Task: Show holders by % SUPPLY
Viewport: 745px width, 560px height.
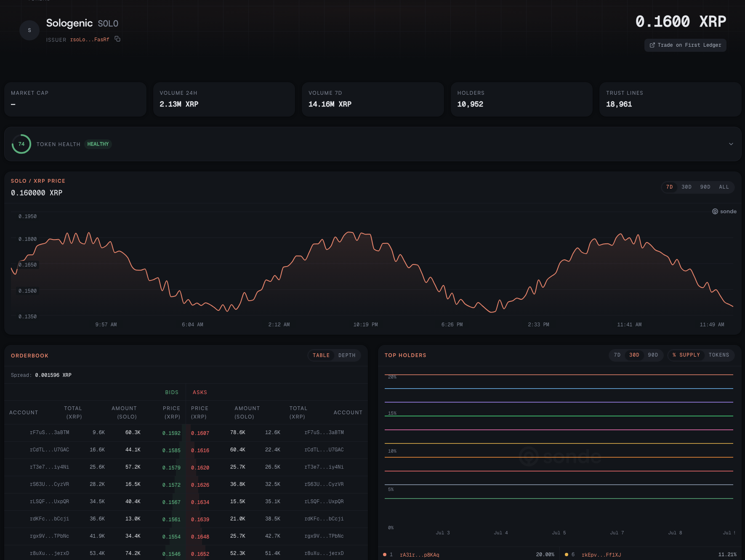Action: pos(686,355)
